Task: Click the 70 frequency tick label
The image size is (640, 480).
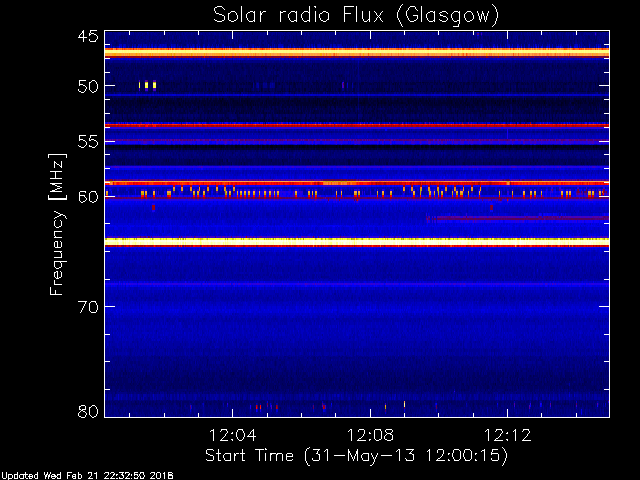Action: pos(88,307)
